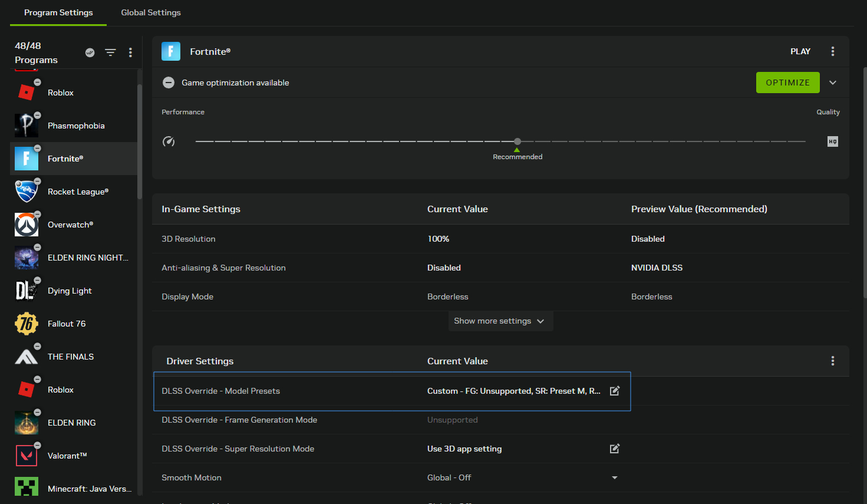
Task: Select the ELDEN RING game icon
Action: (x=27, y=423)
